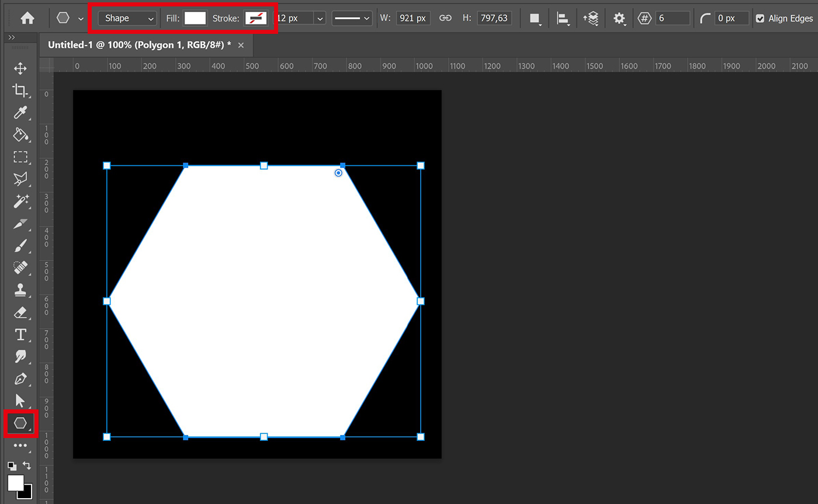The width and height of the screenshot is (818, 504).
Task: Select the Eraser tool
Action: 20,312
